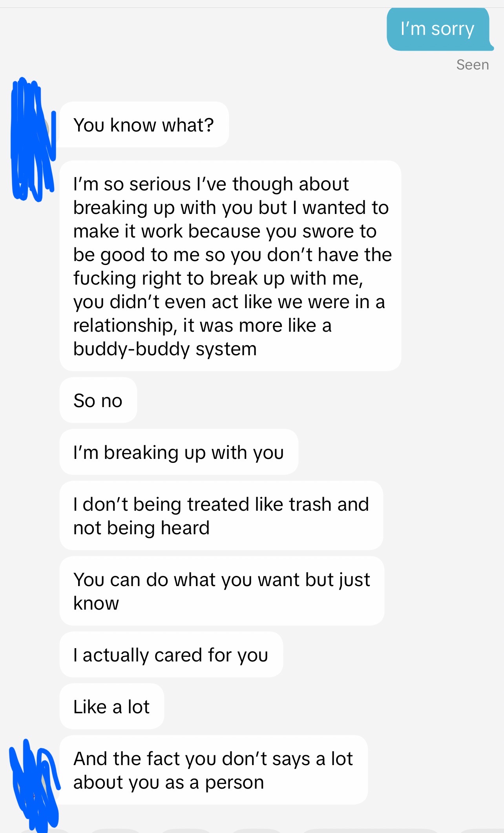The image size is (504, 833).
Task: Tap the first line "I'm so serious I've though about"
Action: pos(211,184)
